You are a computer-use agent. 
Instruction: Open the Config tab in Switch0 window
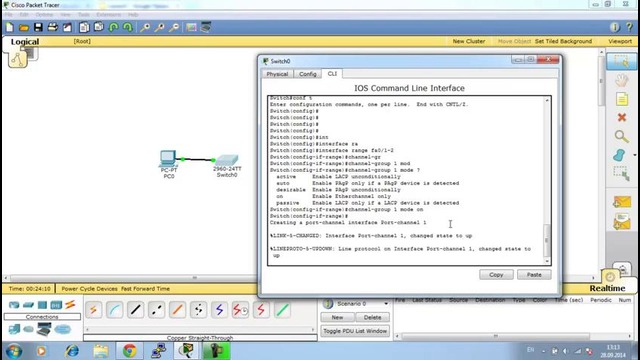pyautogui.click(x=308, y=74)
